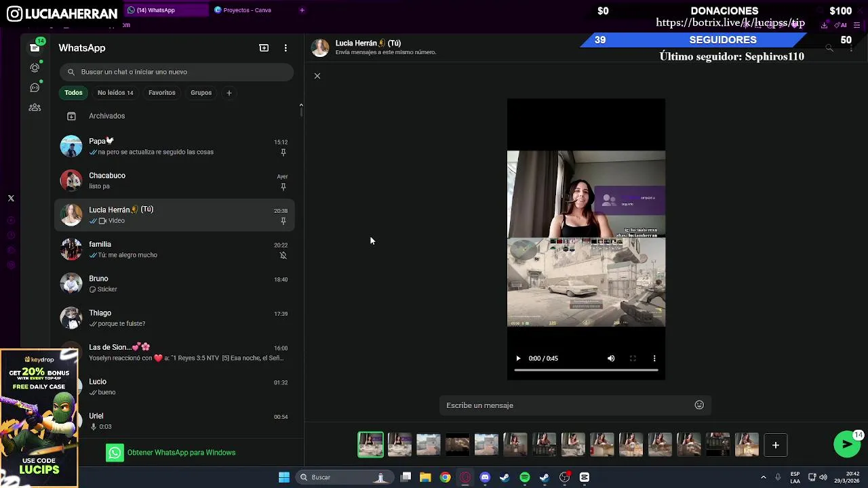Open a new browser tab with plus
This screenshot has width=868, height=488.
[x=302, y=10]
